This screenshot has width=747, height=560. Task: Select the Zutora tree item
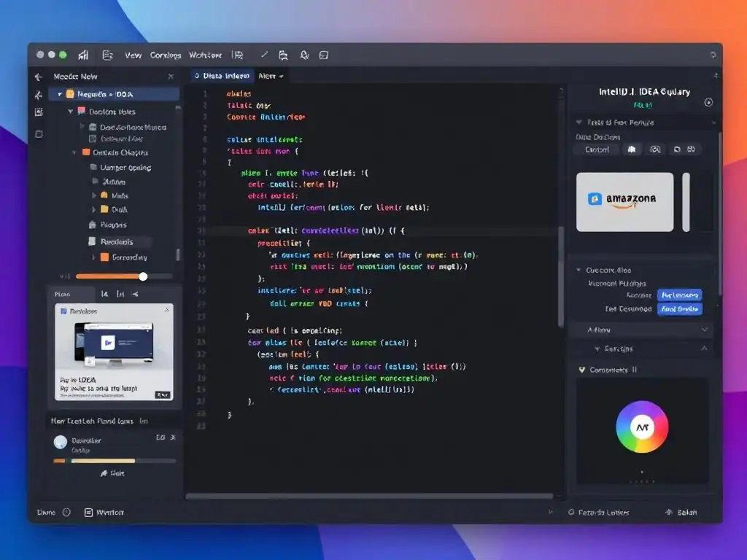[x=109, y=182]
